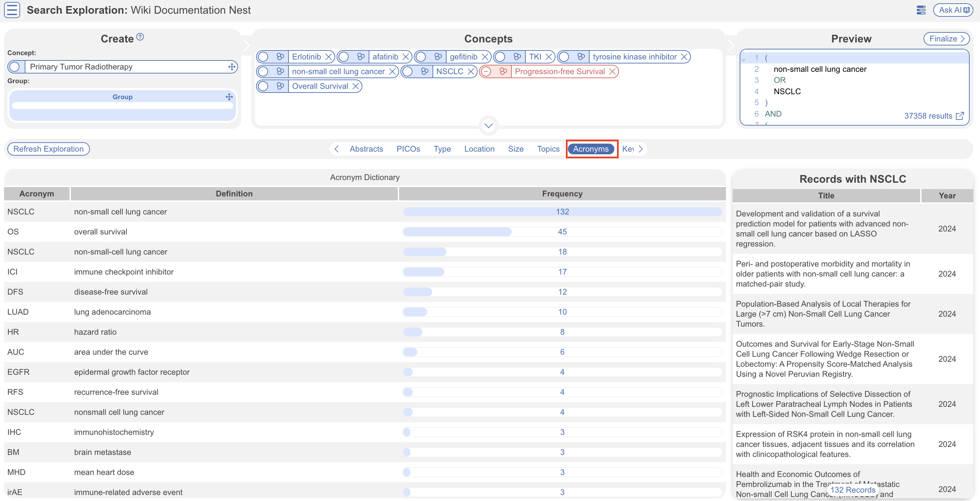
Task: Open the hamburger navigation menu
Action: [x=12, y=10]
